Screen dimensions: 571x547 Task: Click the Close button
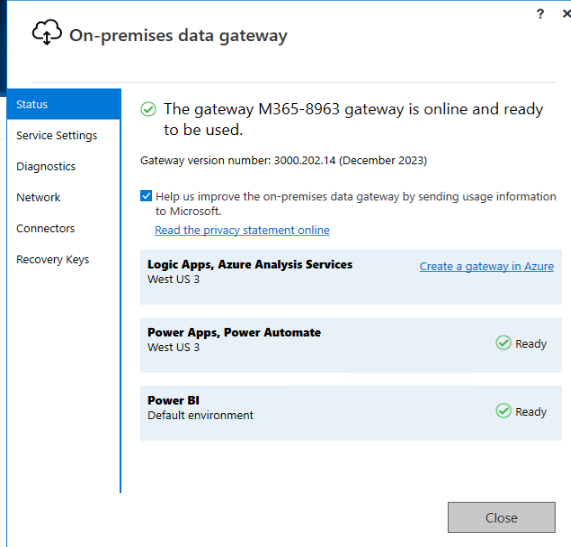501,517
